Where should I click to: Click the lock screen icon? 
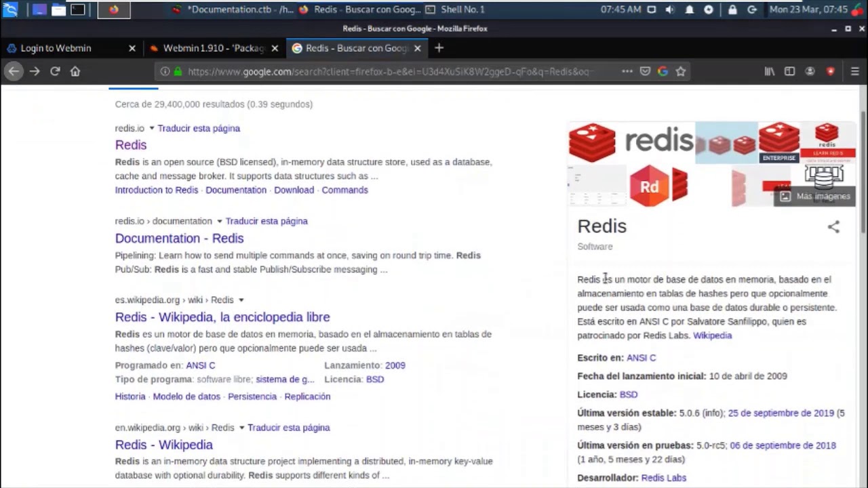[732, 9]
